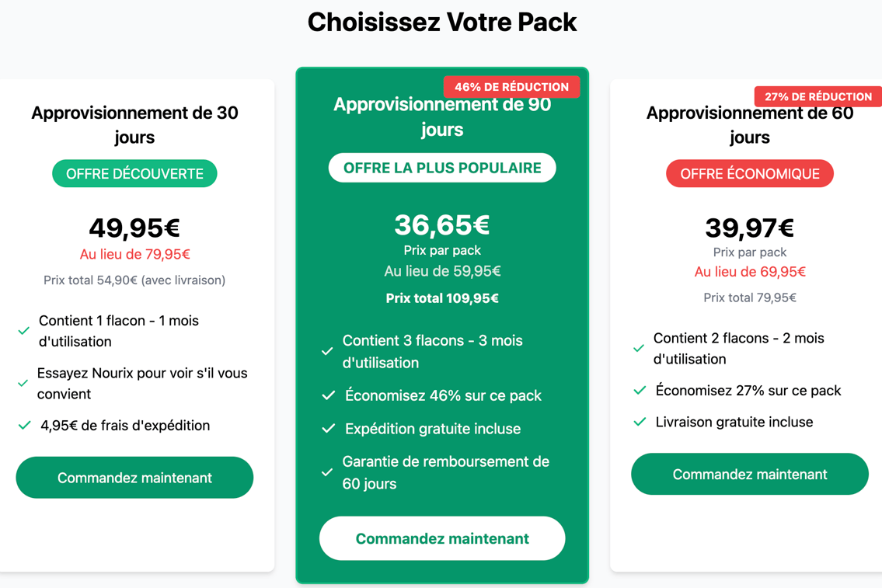Click the '27% DE RÉDUCTION' red tag
The height and width of the screenshot is (588, 882).
coord(818,96)
